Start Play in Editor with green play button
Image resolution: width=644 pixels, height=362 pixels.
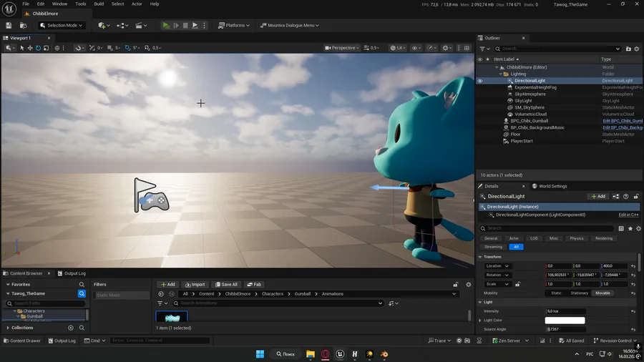point(166,26)
